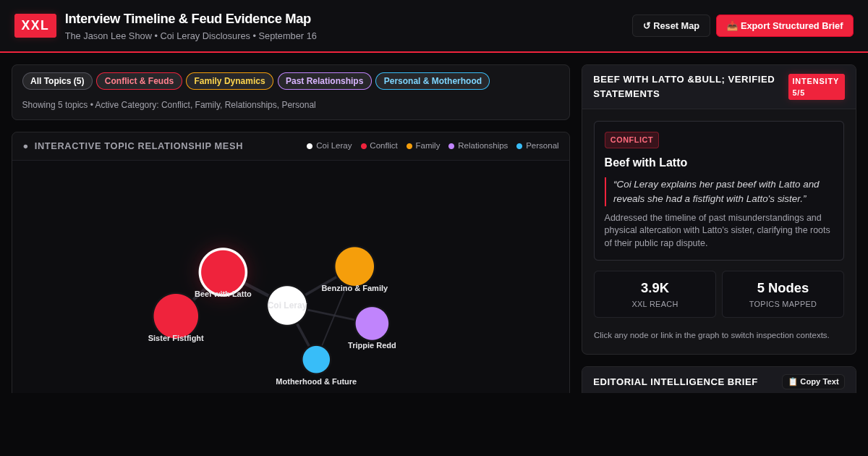Click the CONFLICT category tag

tap(631, 140)
